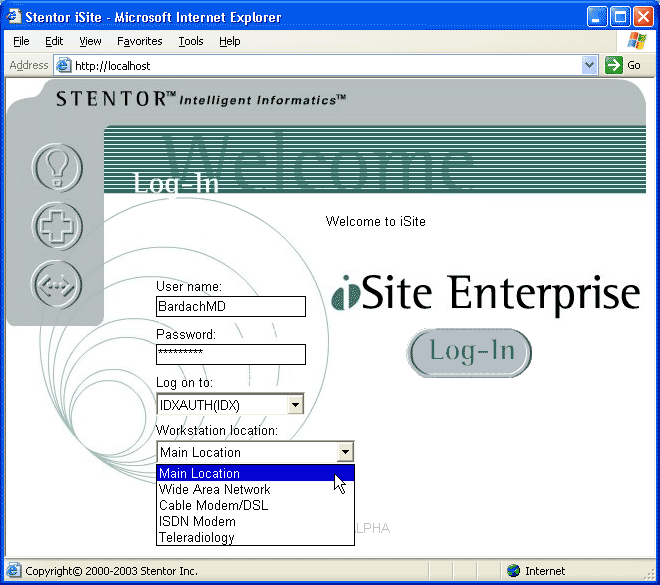Collapse the Workstation location dropdown arrow
The width and height of the screenshot is (660, 585).
[344, 452]
